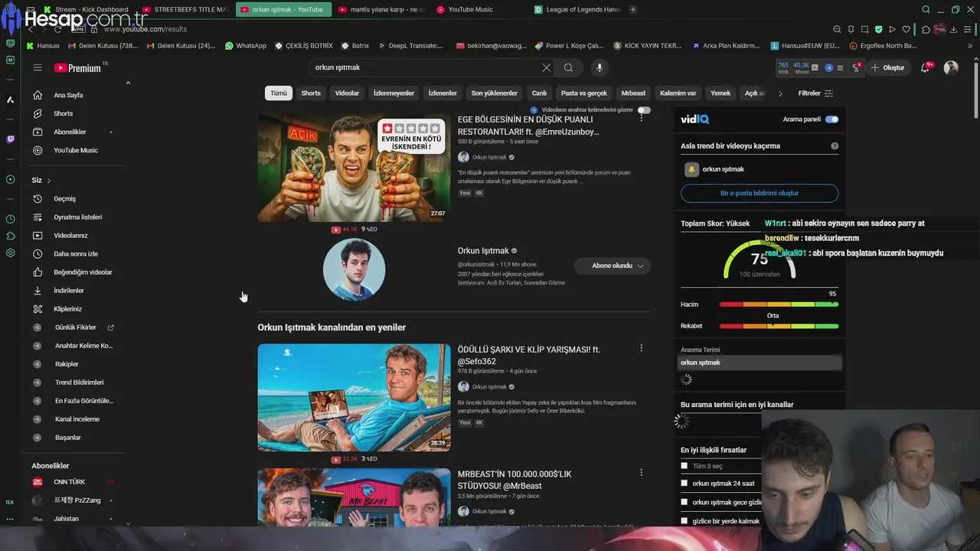Select the Videolar filter chip
The image size is (980, 551).
click(347, 93)
